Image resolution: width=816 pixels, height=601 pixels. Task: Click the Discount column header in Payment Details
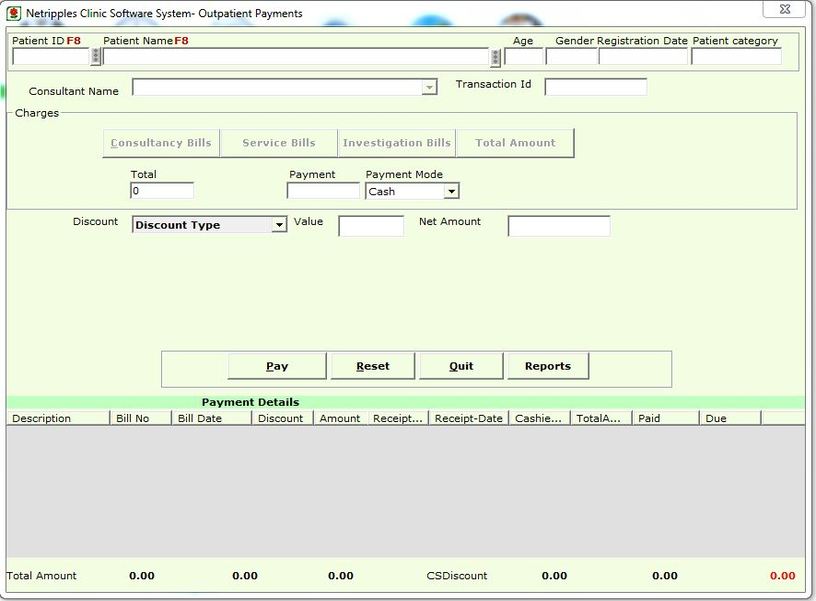282,418
